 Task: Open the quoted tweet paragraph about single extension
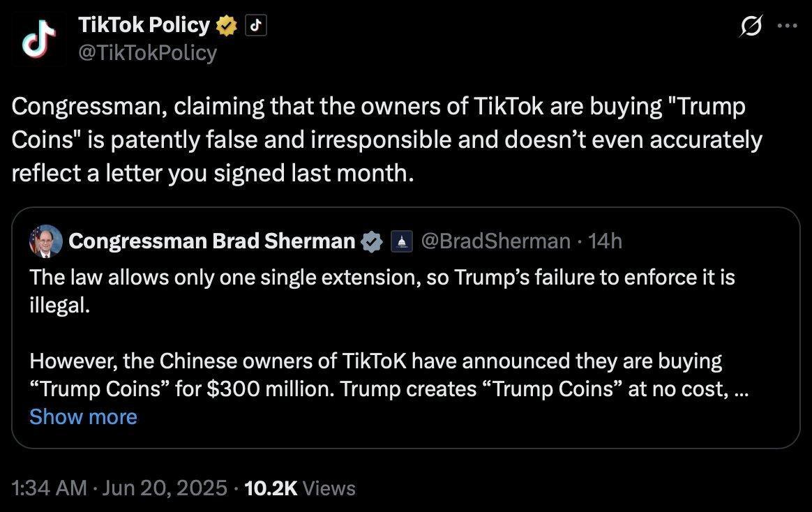pos(382,292)
